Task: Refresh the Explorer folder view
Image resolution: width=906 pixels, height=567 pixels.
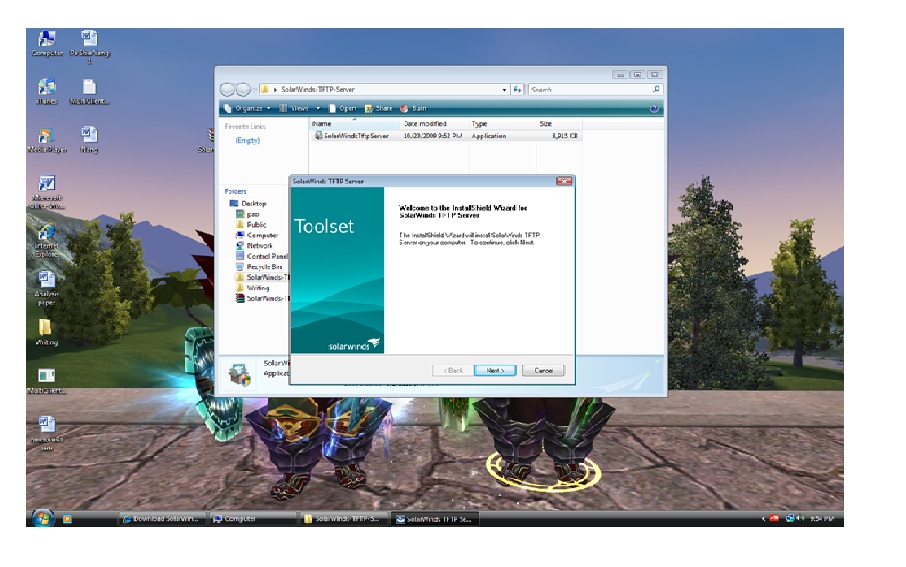Action: click(518, 90)
